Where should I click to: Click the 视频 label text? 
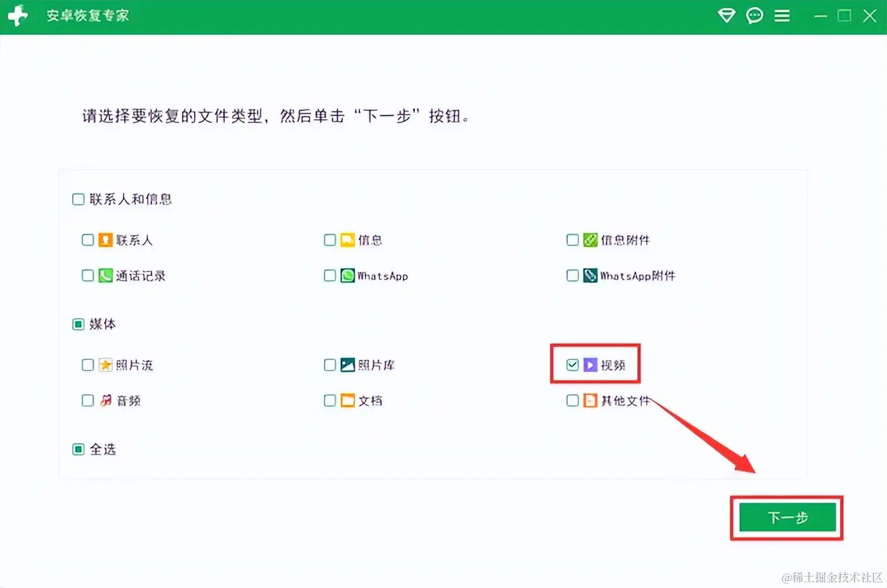[613, 365]
